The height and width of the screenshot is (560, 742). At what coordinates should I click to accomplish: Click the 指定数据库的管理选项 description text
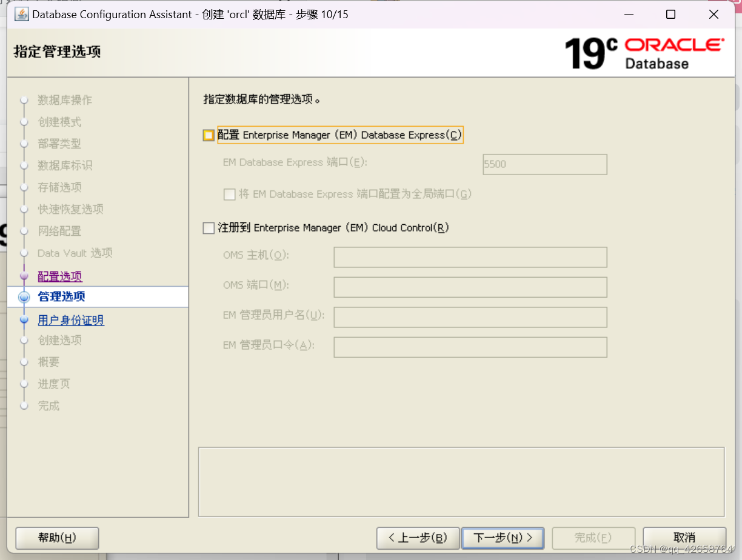click(262, 99)
